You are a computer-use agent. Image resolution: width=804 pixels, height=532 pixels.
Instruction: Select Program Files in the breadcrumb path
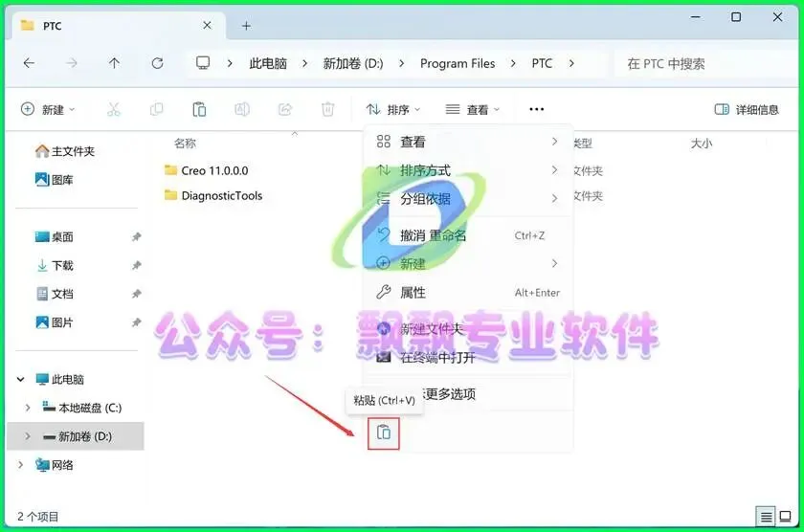(x=458, y=63)
